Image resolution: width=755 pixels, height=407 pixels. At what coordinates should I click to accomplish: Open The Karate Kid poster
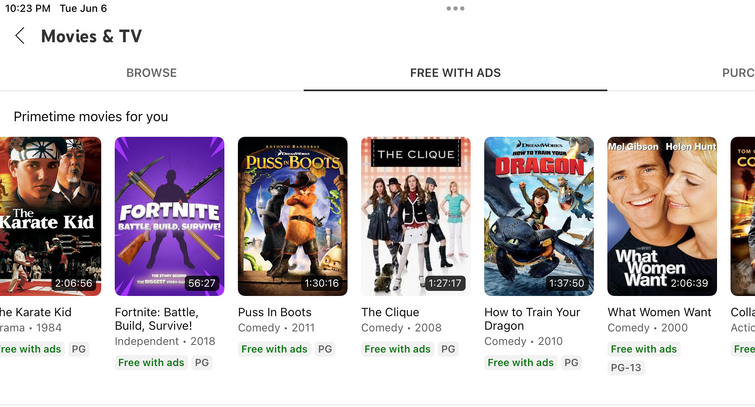click(x=51, y=216)
